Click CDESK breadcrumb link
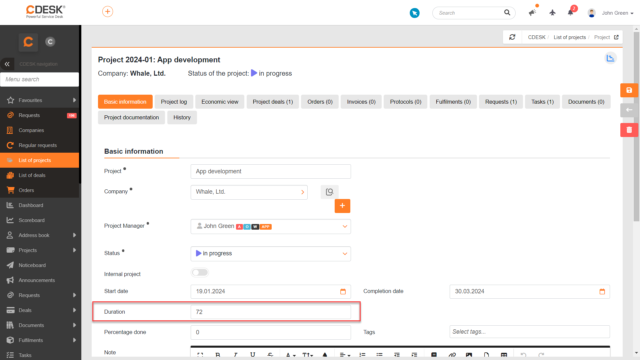 [536, 37]
